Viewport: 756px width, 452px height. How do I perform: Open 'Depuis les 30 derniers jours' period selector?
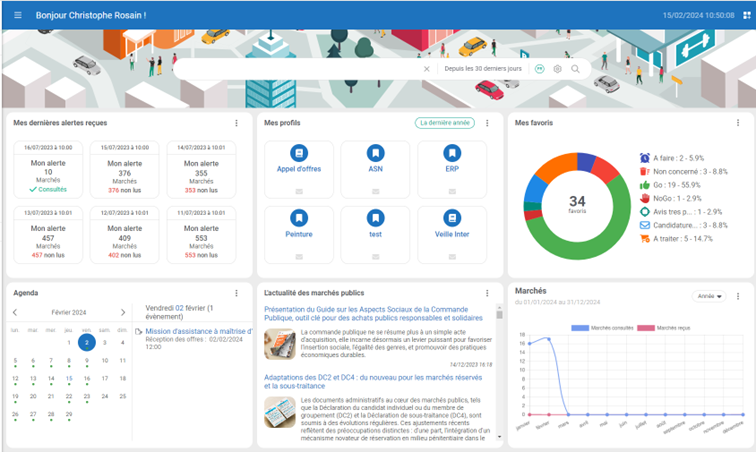coord(483,69)
